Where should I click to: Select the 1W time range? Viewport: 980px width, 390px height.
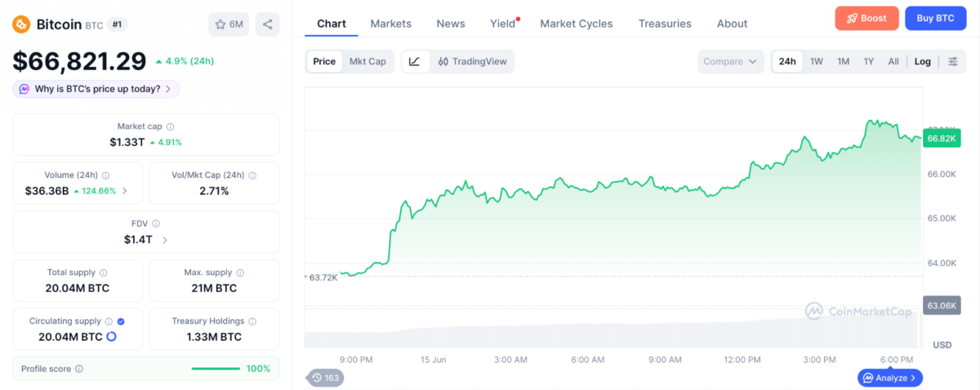(x=816, y=61)
